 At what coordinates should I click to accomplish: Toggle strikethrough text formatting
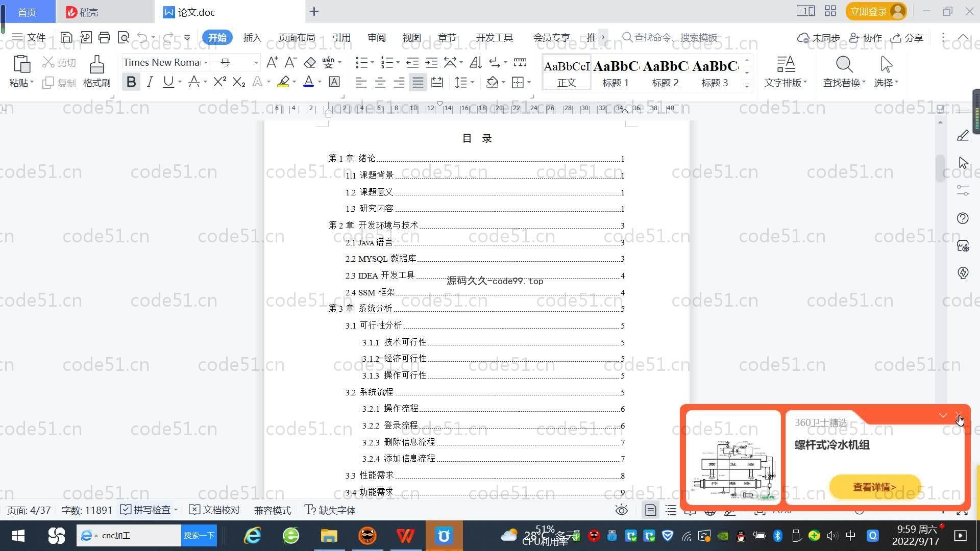coord(194,82)
